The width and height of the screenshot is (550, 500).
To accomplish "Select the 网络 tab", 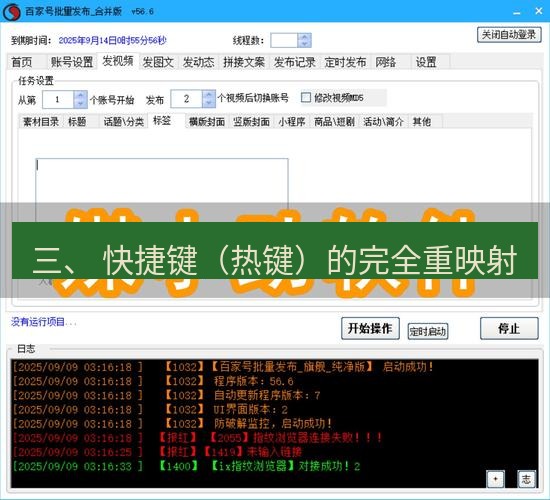I will [x=390, y=62].
